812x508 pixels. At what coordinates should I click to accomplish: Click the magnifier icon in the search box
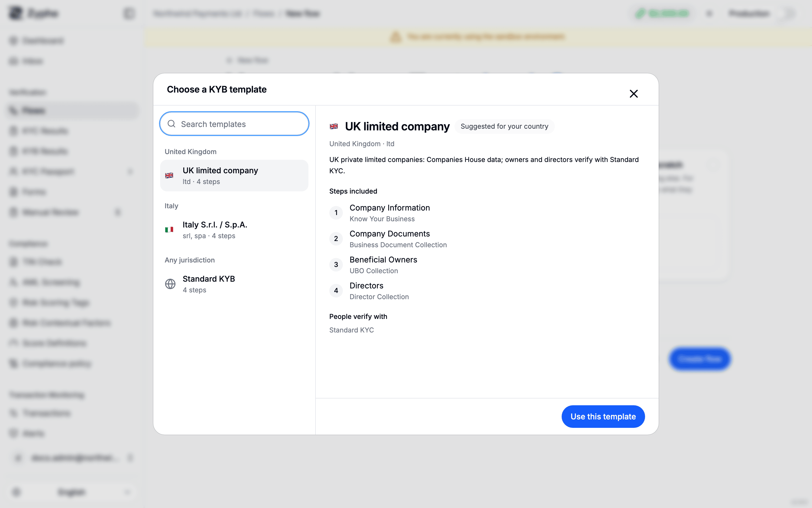pyautogui.click(x=171, y=124)
